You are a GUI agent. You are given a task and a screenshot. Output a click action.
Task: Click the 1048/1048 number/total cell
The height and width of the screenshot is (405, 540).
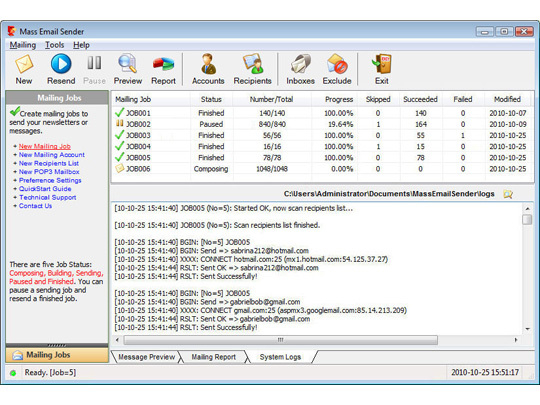point(272,169)
